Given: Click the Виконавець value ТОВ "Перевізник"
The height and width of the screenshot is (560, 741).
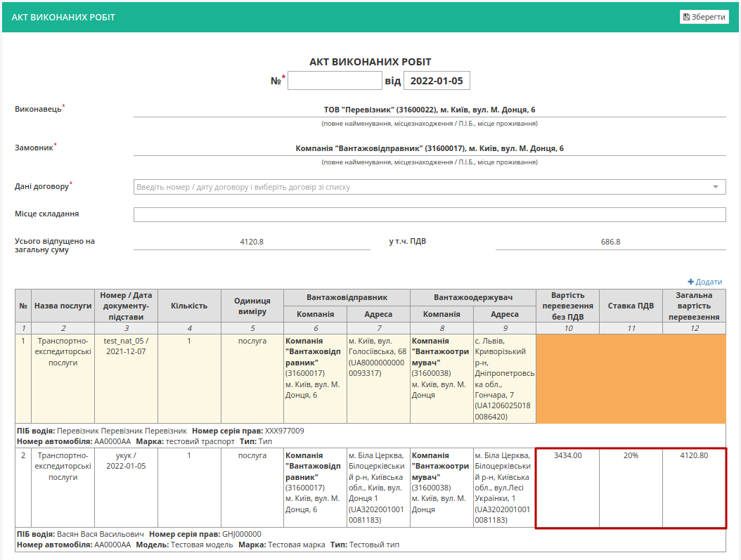Looking at the screenshot, I should click(x=430, y=110).
